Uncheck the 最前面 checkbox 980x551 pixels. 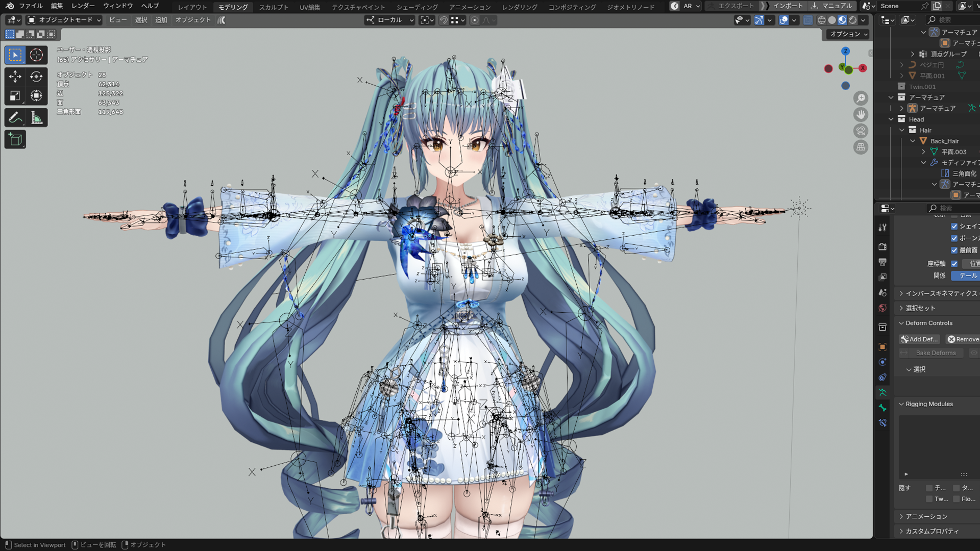pos(954,251)
